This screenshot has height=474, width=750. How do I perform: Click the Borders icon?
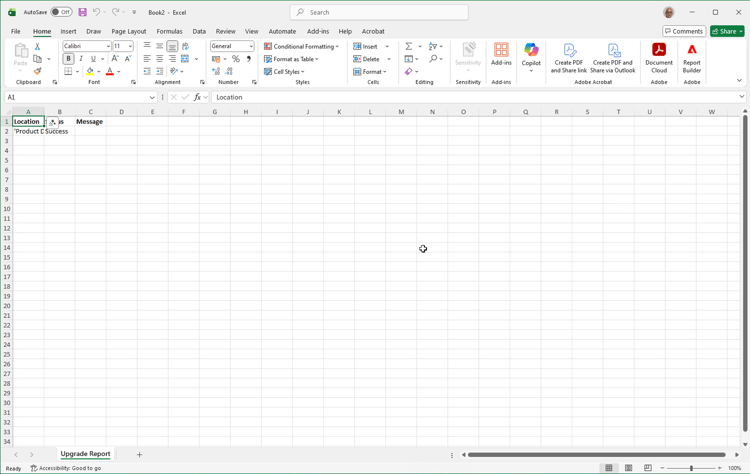pos(68,71)
